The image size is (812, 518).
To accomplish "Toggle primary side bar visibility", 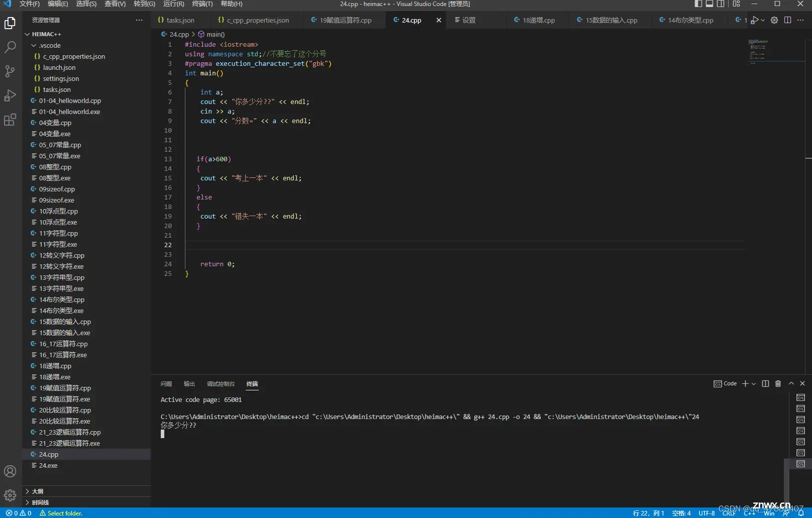I will [x=698, y=4].
